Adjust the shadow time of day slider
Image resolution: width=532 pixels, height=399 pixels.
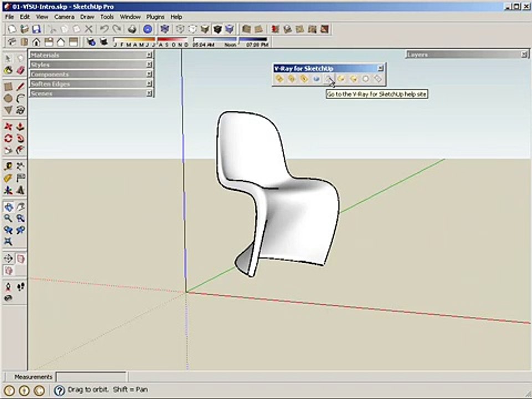click(231, 42)
